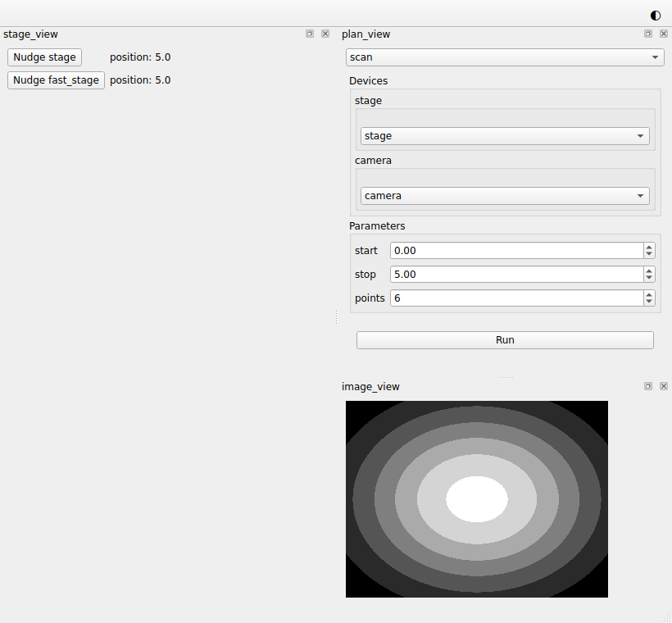Click into the stop value field
Viewport: 672px width, 623px height.
pos(516,275)
